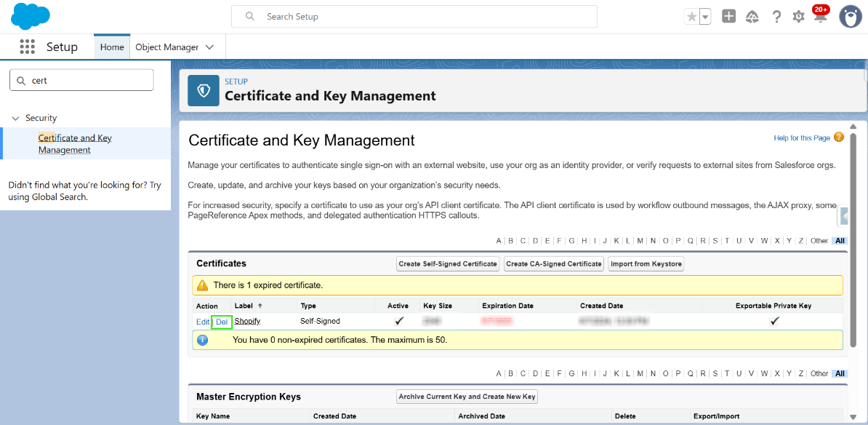Click the Salesforce cloud logo
Screen dimensions: 868x425
click(x=31, y=16)
